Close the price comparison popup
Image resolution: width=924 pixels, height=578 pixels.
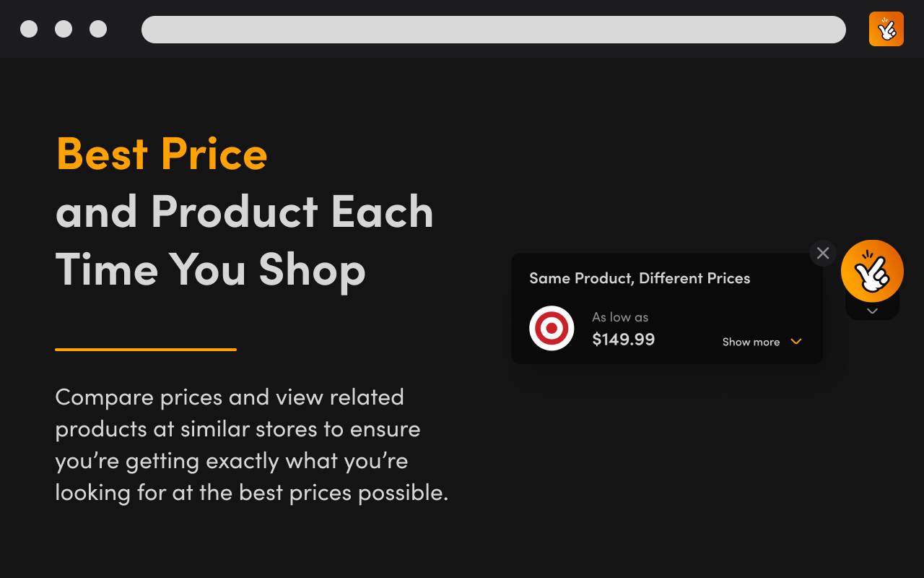(x=823, y=253)
